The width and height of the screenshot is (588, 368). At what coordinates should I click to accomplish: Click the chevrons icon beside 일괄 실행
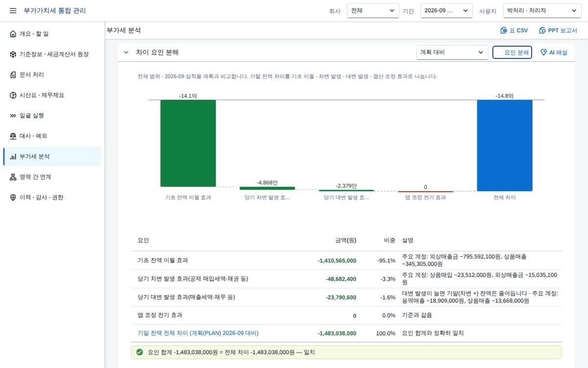13,116
